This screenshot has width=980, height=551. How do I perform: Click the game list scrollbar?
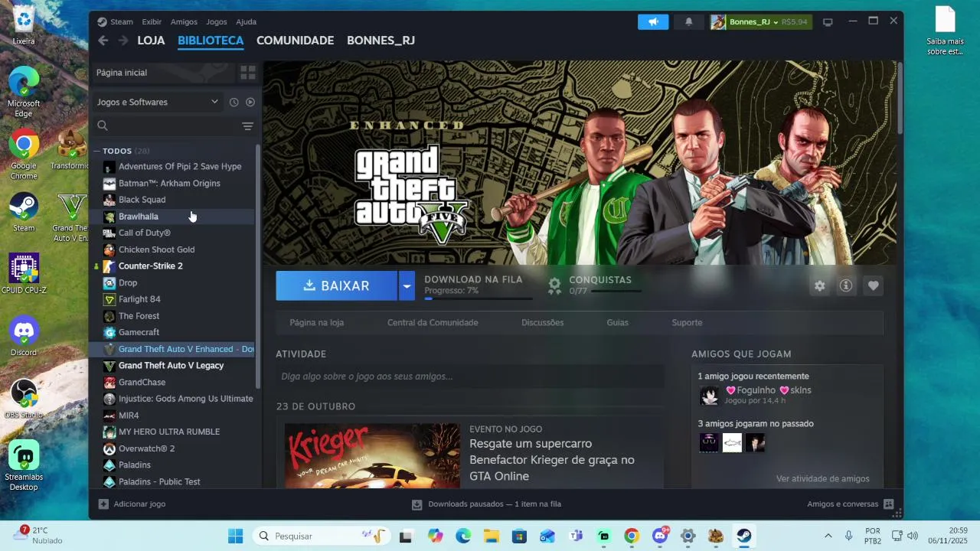pos(258,266)
